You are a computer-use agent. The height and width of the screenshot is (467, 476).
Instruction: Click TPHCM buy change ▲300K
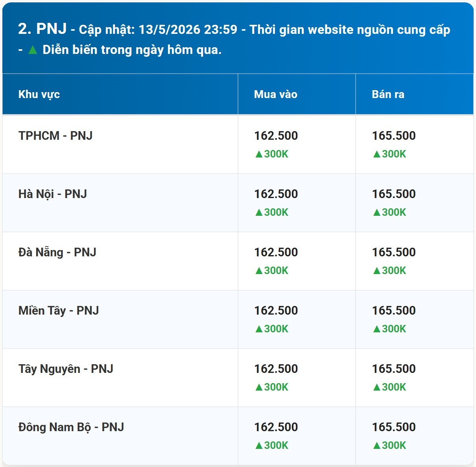click(271, 154)
